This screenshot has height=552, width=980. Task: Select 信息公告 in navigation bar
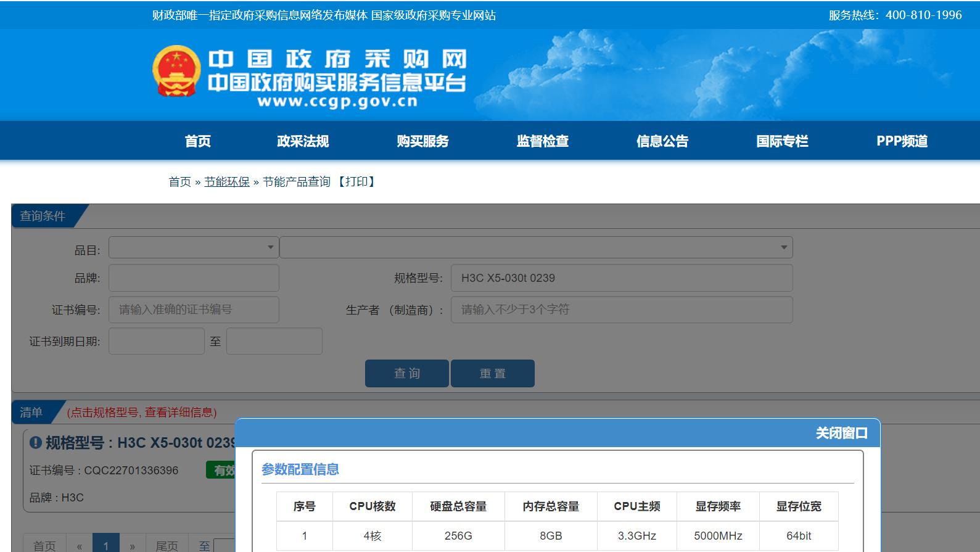pos(662,141)
